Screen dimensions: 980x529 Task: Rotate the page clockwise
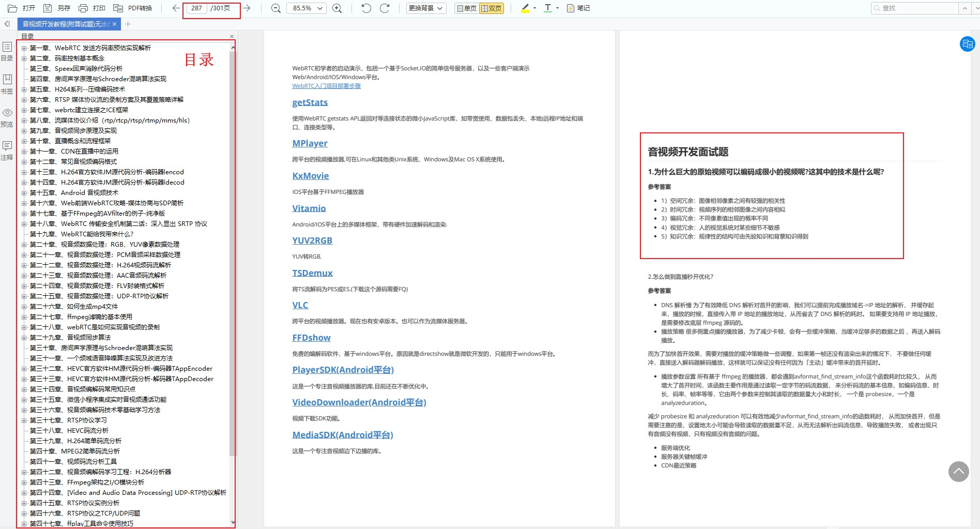point(385,8)
